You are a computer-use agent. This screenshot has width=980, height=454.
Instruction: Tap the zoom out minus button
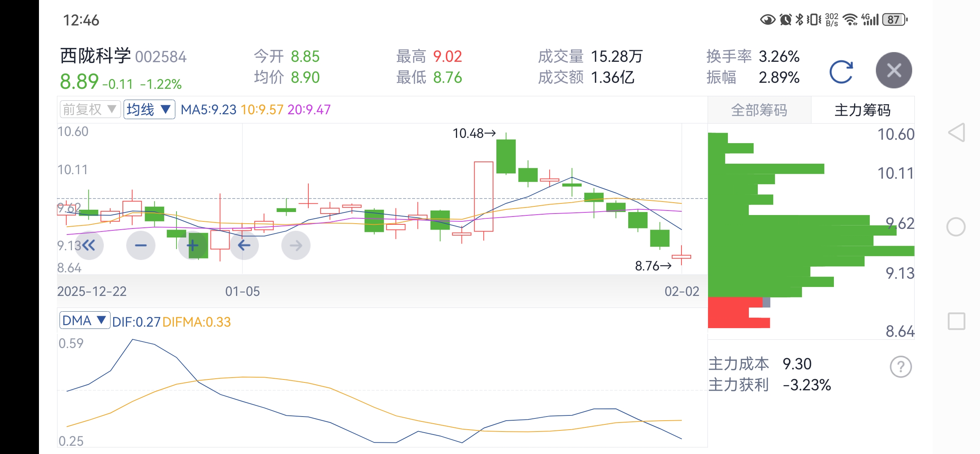141,245
